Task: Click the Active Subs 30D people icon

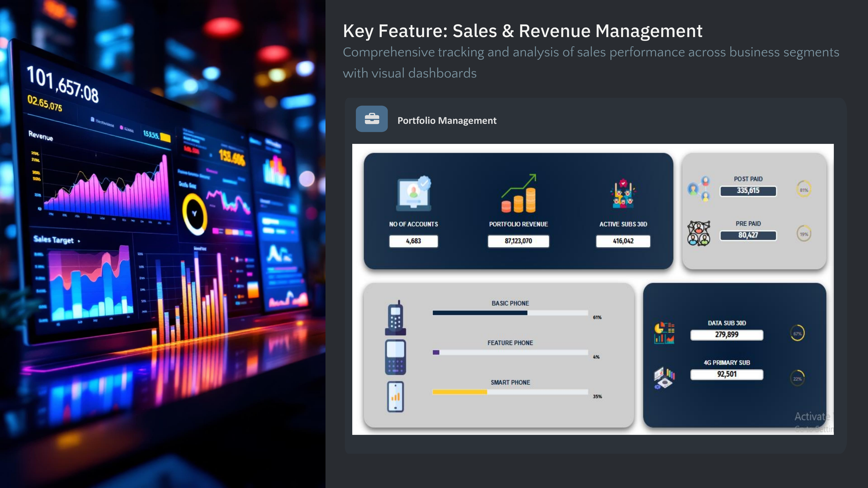Action: click(623, 193)
